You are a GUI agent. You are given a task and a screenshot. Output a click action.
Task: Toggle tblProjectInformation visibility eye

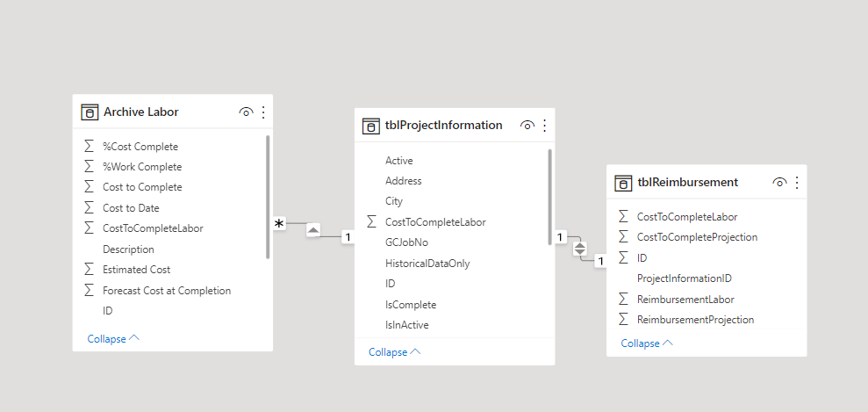point(527,126)
